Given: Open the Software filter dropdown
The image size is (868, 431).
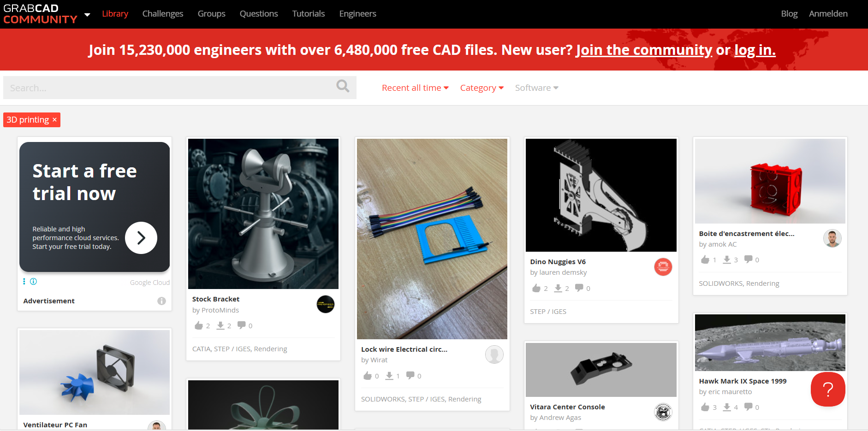Looking at the screenshot, I should (x=537, y=88).
